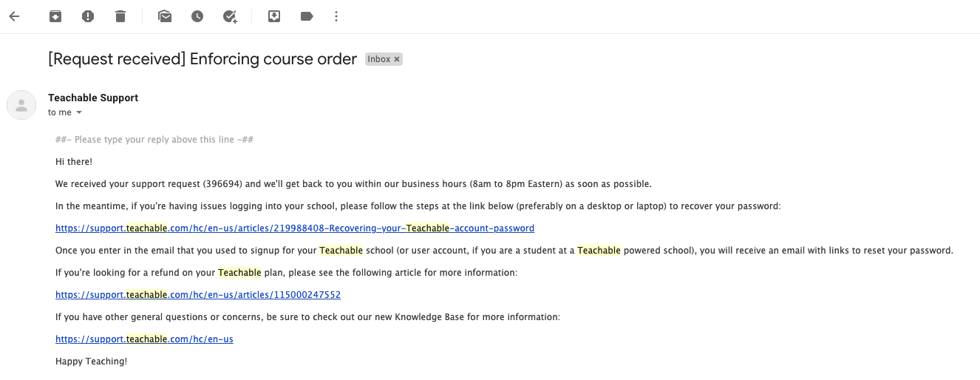Remove the Inbox label from email
980x380 pixels.
pos(397,59)
